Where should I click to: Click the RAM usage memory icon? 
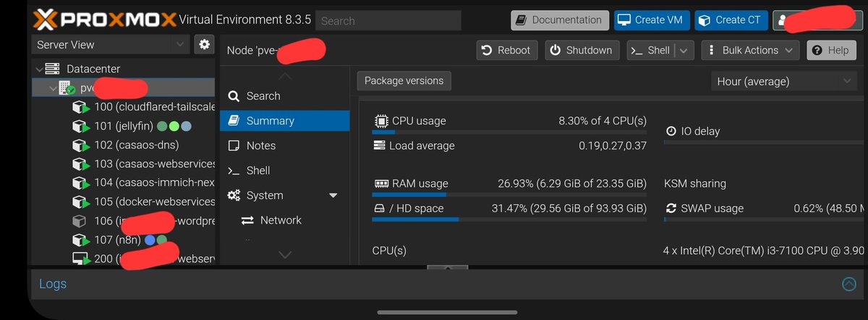click(x=381, y=183)
